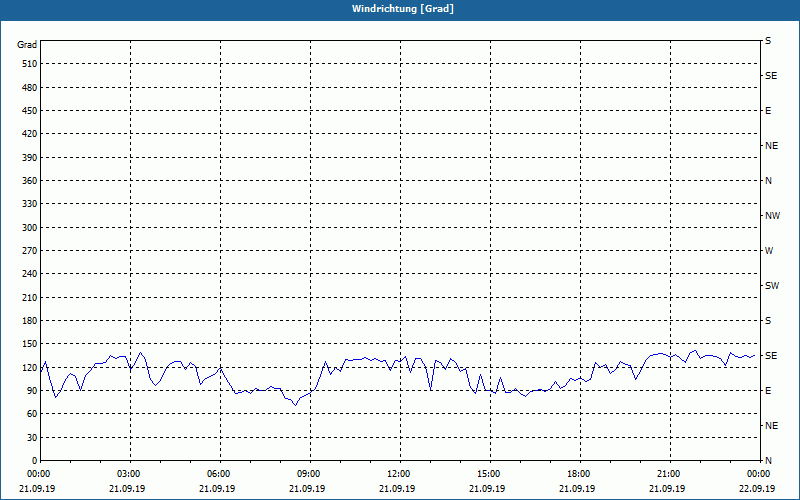Select the 330 y-axis label

30,204
